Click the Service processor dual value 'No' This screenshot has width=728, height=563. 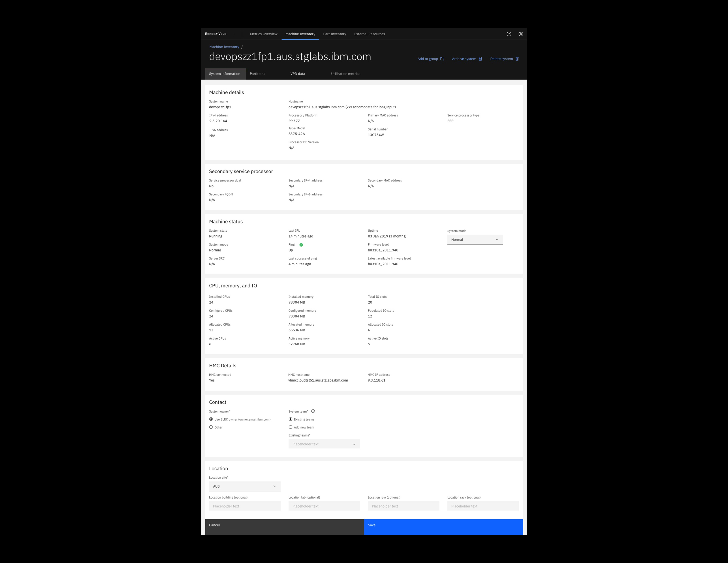211,186
